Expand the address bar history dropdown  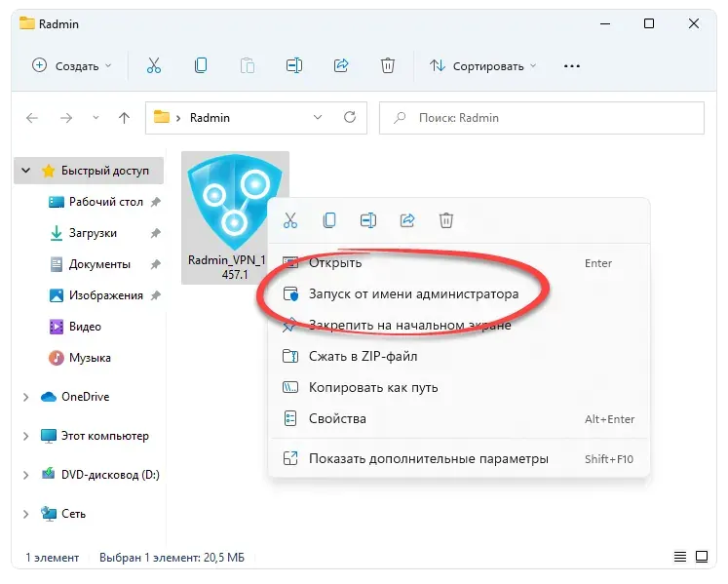318,118
